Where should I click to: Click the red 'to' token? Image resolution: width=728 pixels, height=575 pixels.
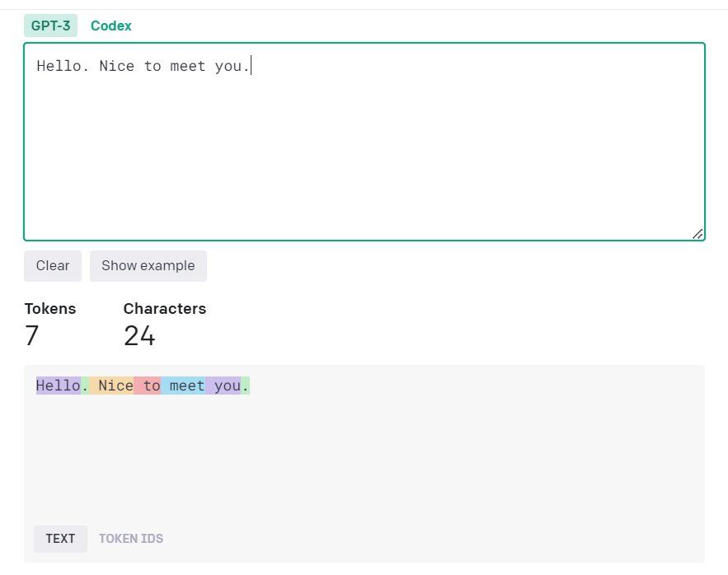coord(149,386)
